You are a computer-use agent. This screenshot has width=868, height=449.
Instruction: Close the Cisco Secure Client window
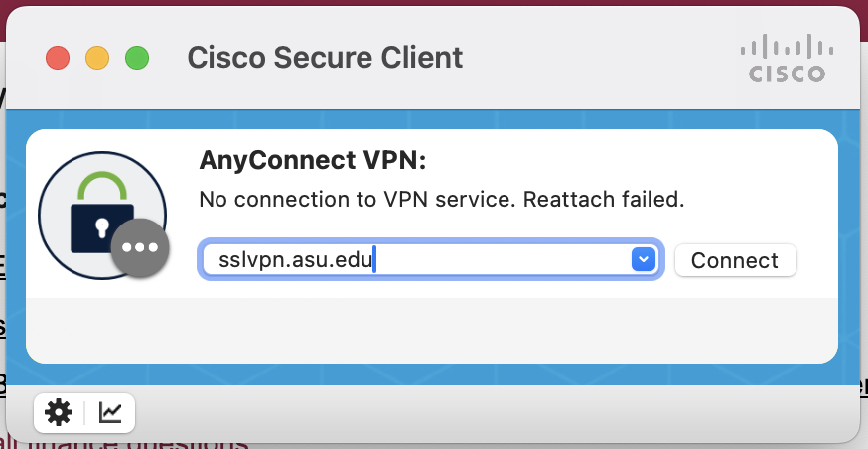(58, 58)
